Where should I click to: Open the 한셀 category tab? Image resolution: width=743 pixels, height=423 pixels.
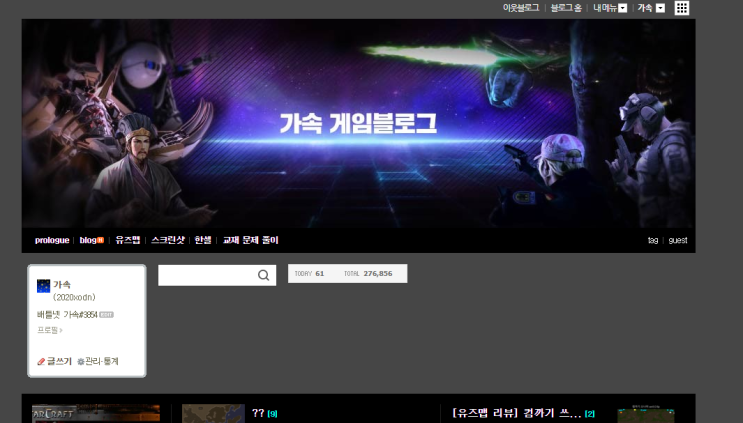[x=203, y=240]
